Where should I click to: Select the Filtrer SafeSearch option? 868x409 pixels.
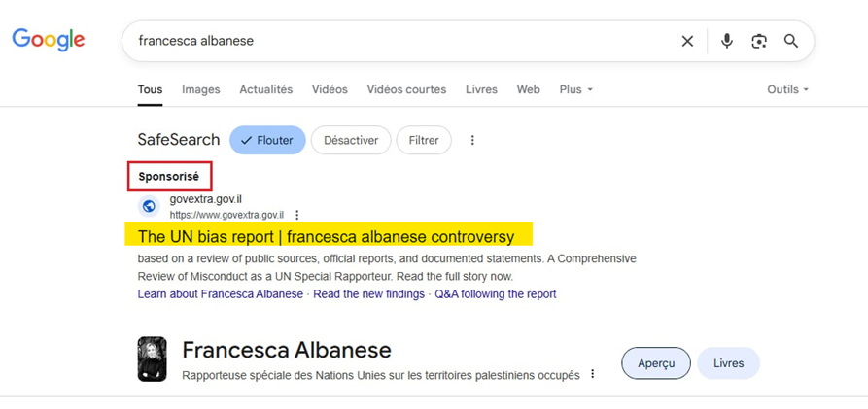(x=423, y=140)
